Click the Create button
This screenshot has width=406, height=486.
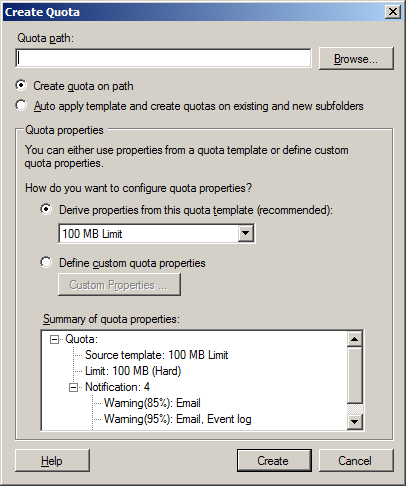point(274,461)
